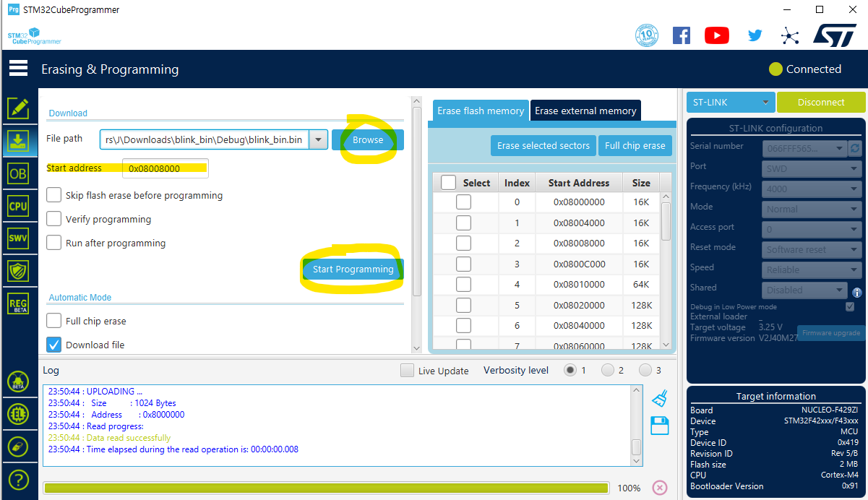
Task: Cancel operation with progress X icon
Action: click(x=660, y=488)
